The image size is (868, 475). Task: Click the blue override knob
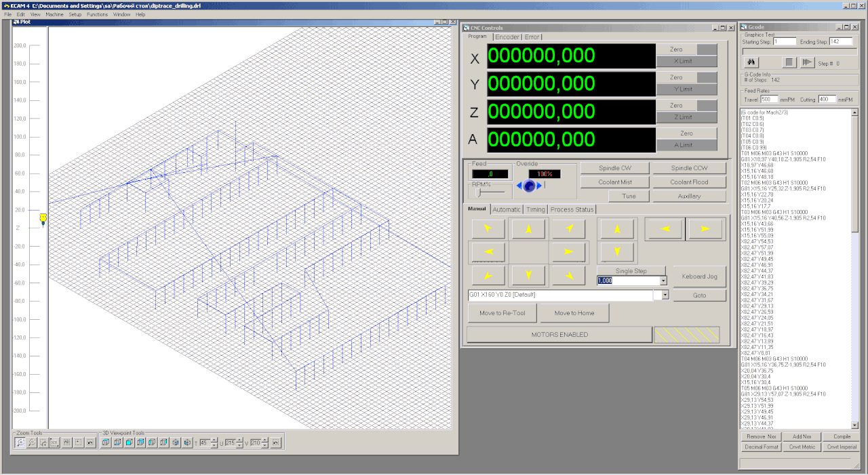pos(530,186)
